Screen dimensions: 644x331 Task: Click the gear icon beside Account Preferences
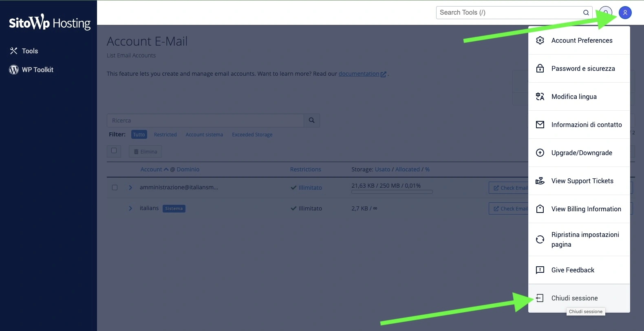[x=540, y=40]
